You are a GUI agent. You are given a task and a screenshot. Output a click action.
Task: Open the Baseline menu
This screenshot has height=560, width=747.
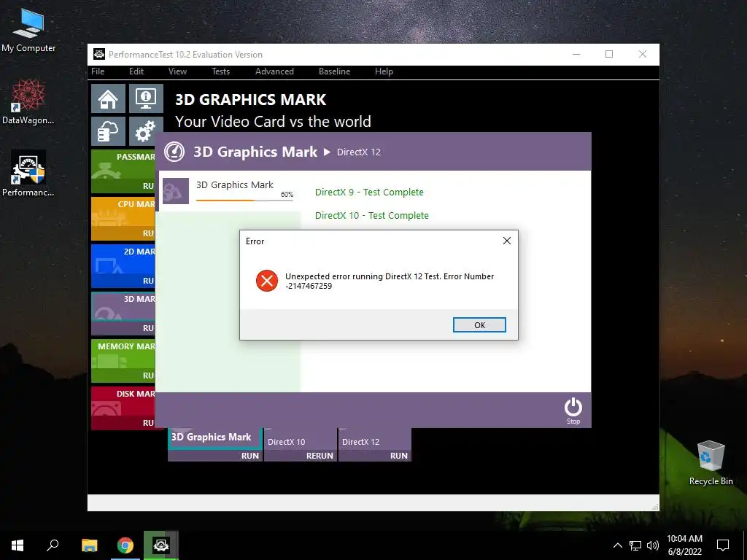point(334,71)
